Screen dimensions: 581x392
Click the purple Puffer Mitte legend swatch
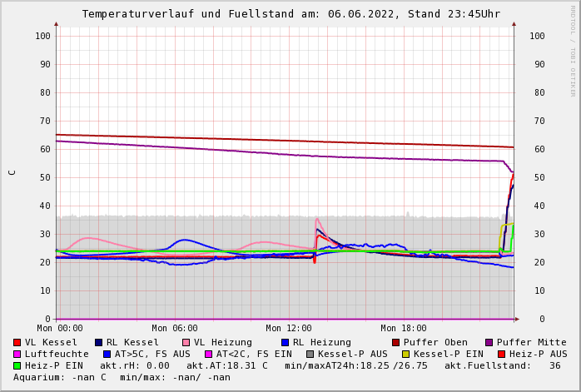point(489,342)
